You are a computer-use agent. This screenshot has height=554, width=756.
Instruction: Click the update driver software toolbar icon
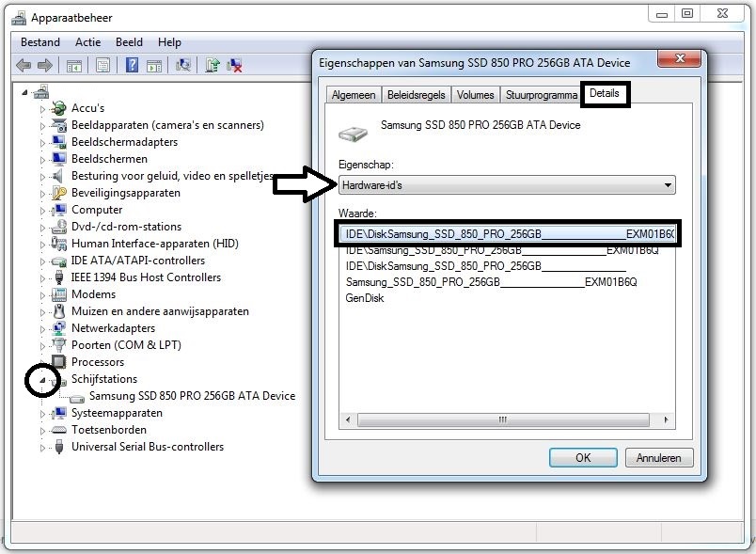point(213,64)
